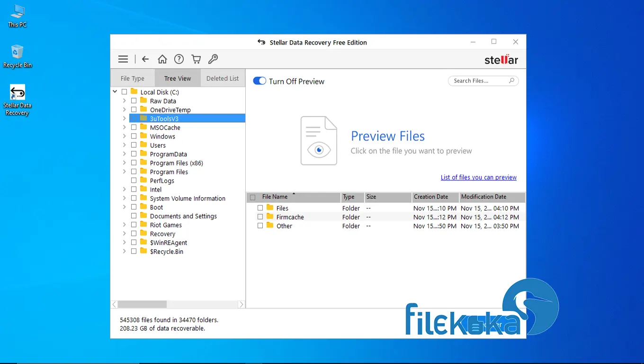The image size is (644, 364).
Task: Expand the Program Files (x86) node
Action: (x=124, y=163)
